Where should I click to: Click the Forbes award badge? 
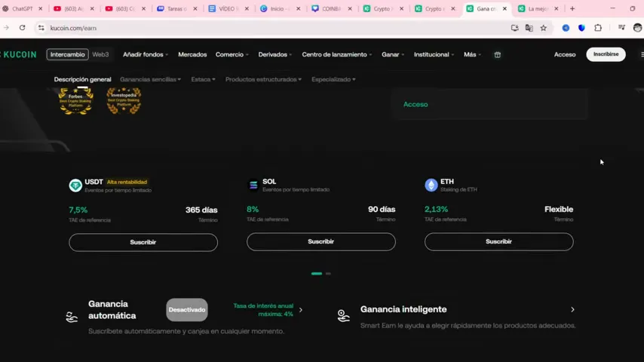tap(75, 100)
